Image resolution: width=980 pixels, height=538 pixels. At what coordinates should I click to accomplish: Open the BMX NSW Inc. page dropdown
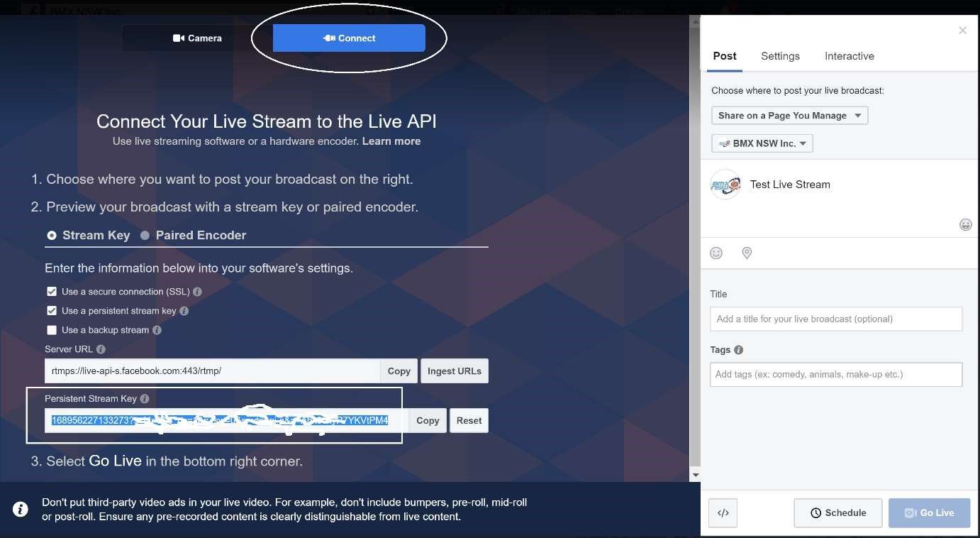[x=762, y=143]
